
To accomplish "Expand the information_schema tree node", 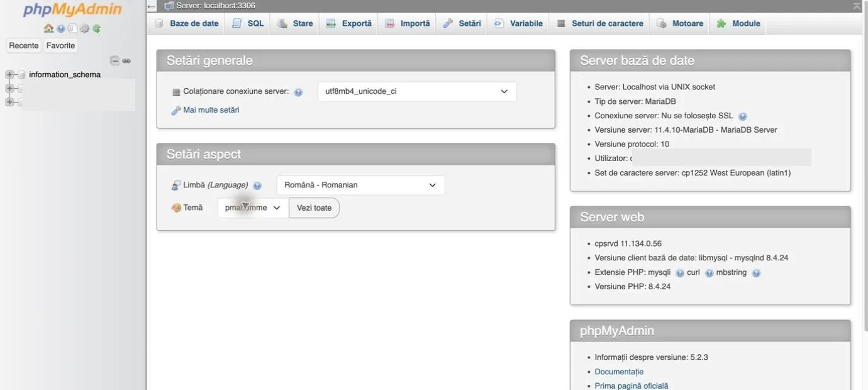I will pyautogui.click(x=9, y=75).
